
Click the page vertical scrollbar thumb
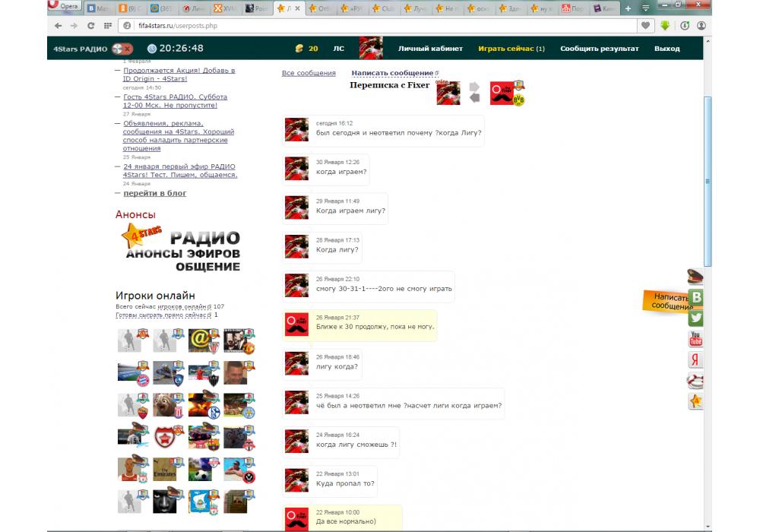(x=708, y=182)
